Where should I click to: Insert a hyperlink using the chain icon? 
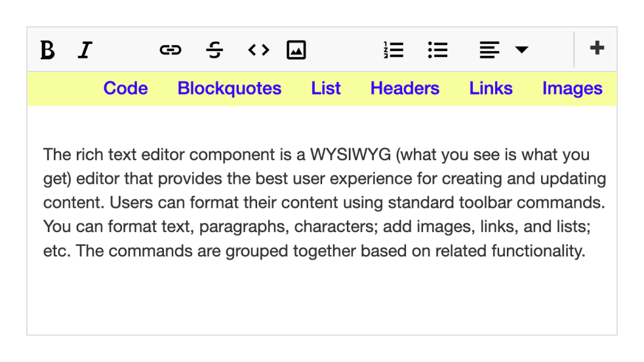(x=171, y=50)
